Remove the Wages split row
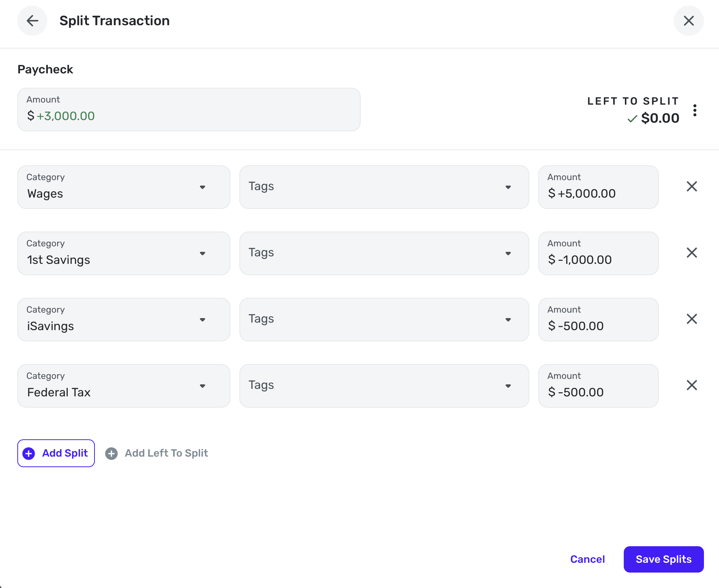The image size is (719, 588). (692, 187)
